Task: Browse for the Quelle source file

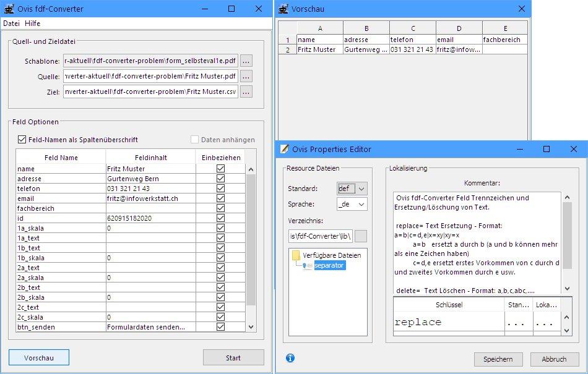Action: (246, 77)
